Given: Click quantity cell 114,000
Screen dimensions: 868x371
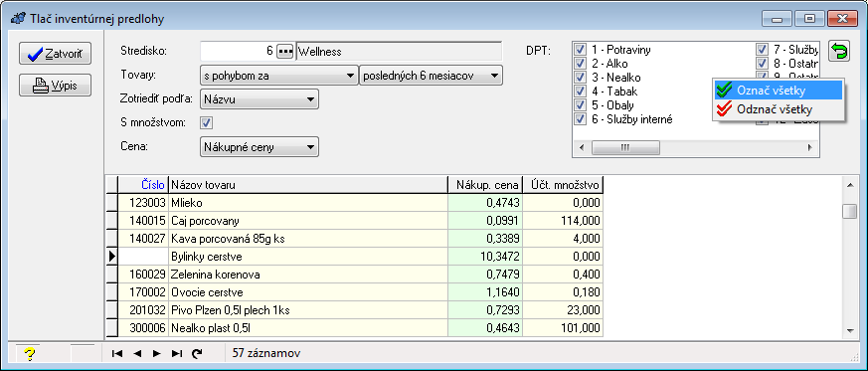Looking at the screenshot, I should (563, 221).
